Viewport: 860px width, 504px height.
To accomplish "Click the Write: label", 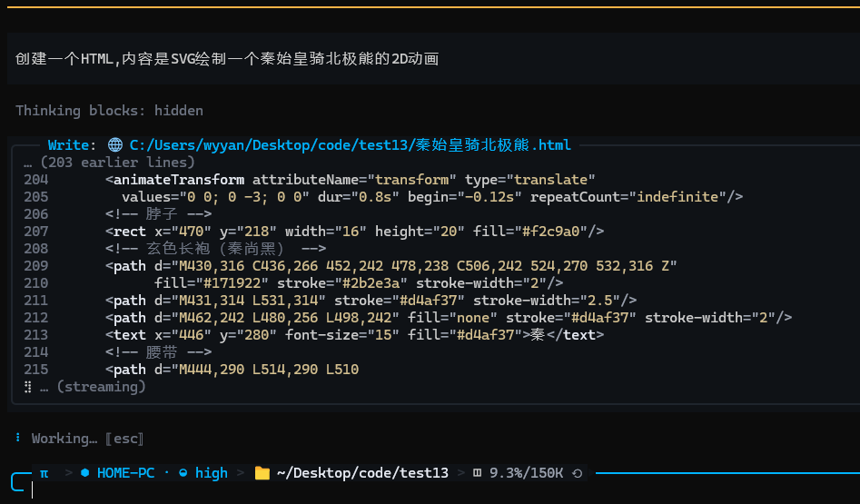I will pos(72,144).
